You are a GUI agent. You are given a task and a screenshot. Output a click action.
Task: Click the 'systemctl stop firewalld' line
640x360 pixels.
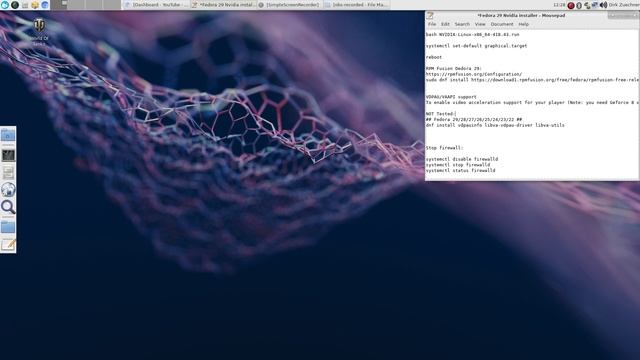point(458,165)
